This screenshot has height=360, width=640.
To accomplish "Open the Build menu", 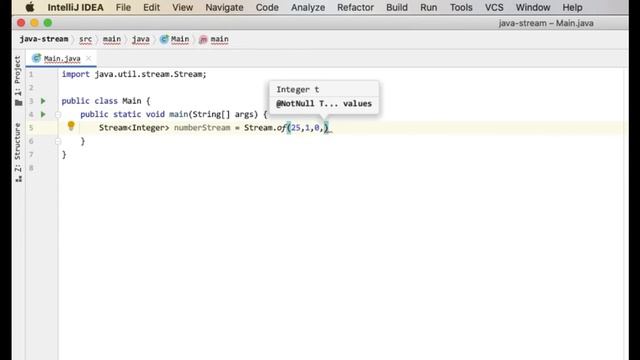I will point(397,7).
